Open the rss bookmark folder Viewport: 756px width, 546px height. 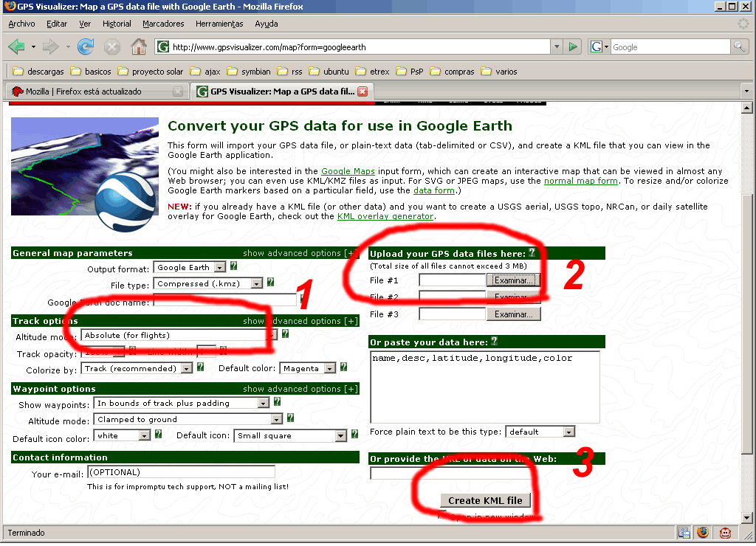(x=290, y=72)
